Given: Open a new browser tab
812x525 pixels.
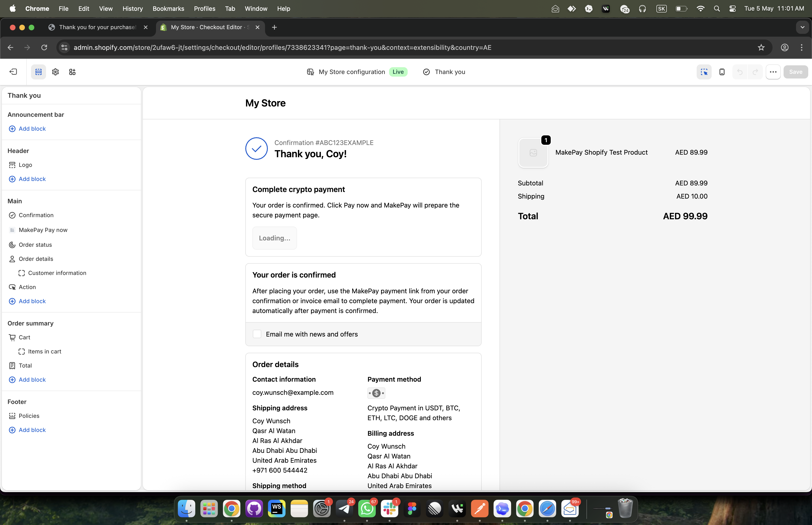Looking at the screenshot, I should pyautogui.click(x=274, y=27).
